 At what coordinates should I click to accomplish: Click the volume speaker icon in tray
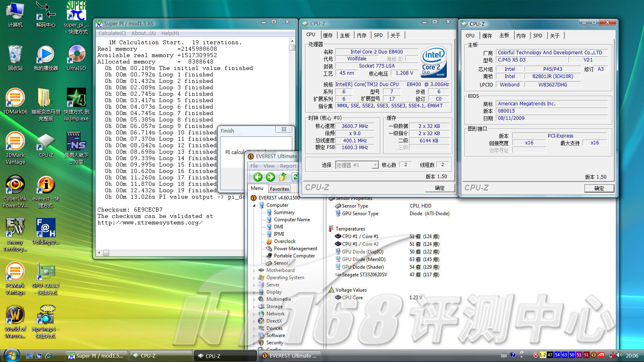click(619, 355)
